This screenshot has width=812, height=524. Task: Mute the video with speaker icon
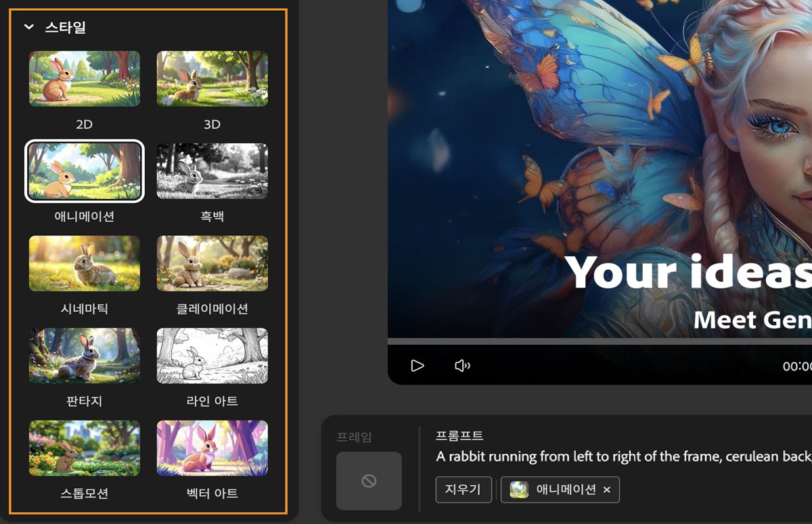462,366
